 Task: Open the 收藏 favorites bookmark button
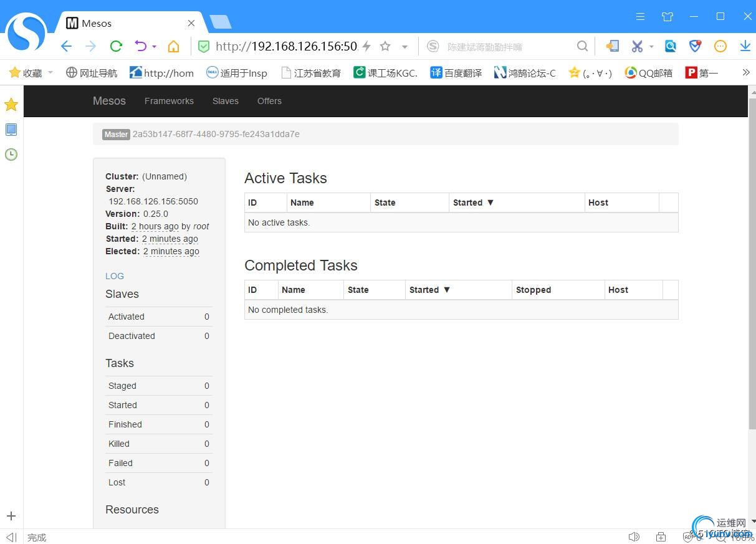click(26, 73)
